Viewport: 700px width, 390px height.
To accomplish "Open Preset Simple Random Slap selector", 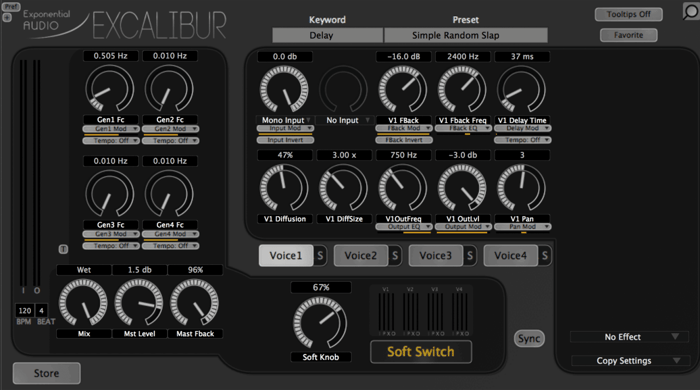I will [466, 35].
